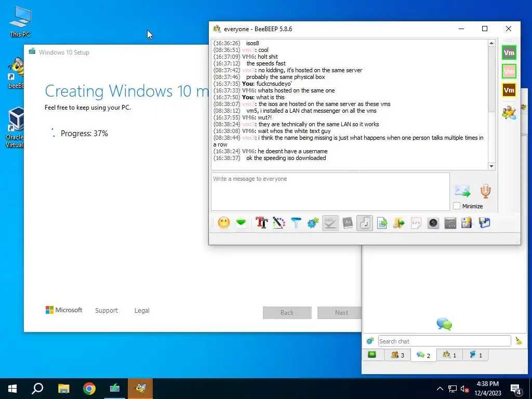Click the dark gray window icon

450,223
